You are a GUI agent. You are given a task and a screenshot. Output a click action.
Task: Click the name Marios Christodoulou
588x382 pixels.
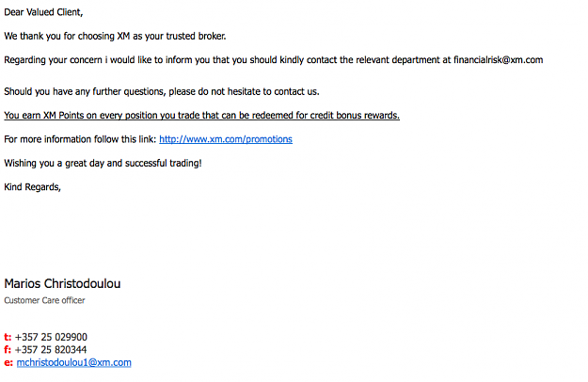62,284
